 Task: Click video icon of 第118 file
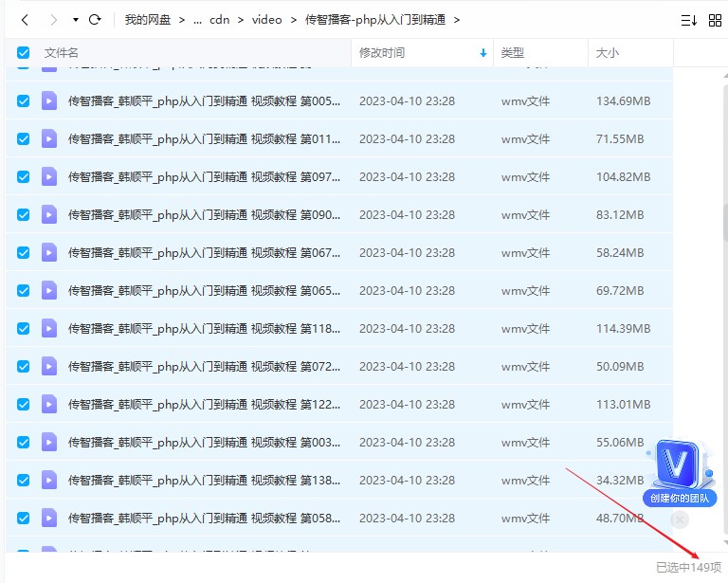(x=49, y=329)
